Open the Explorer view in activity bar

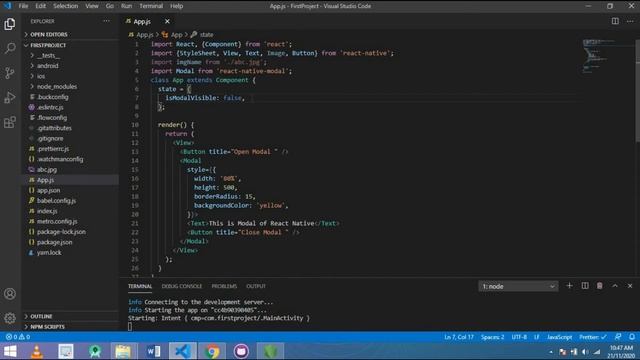click(10, 24)
